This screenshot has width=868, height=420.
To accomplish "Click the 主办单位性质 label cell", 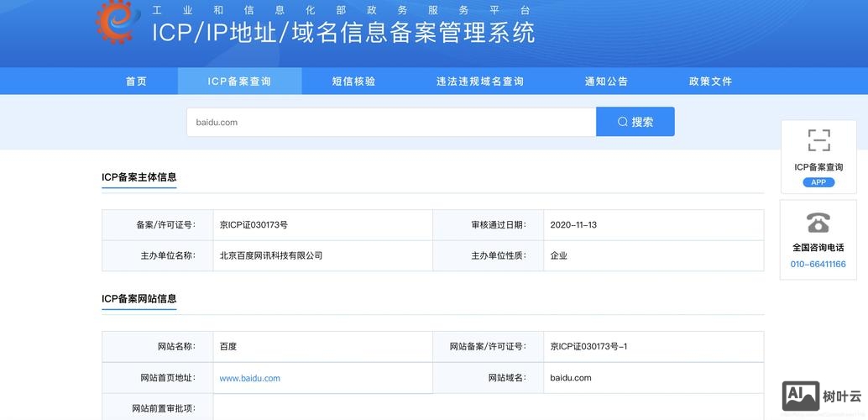I will tap(489, 256).
